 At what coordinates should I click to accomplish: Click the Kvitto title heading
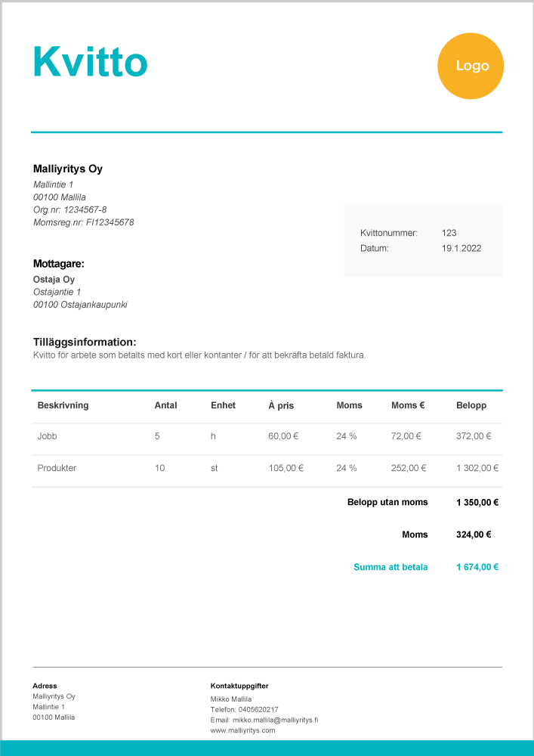[90, 62]
